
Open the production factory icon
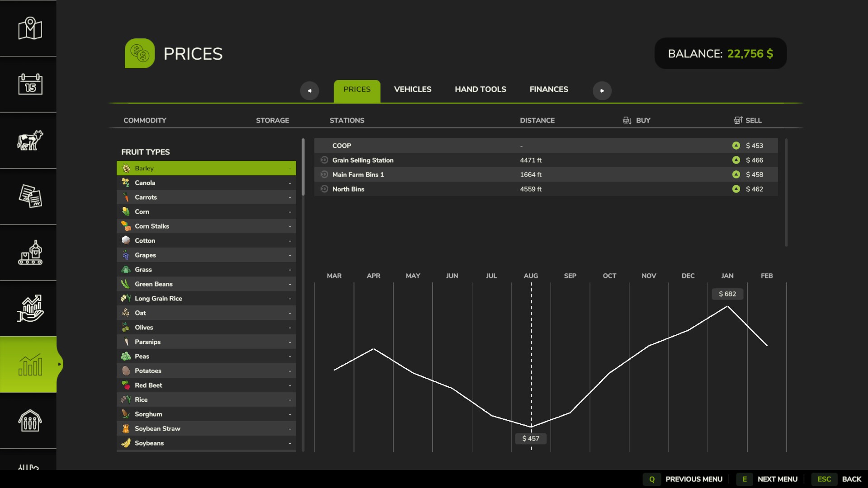[30, 252]
